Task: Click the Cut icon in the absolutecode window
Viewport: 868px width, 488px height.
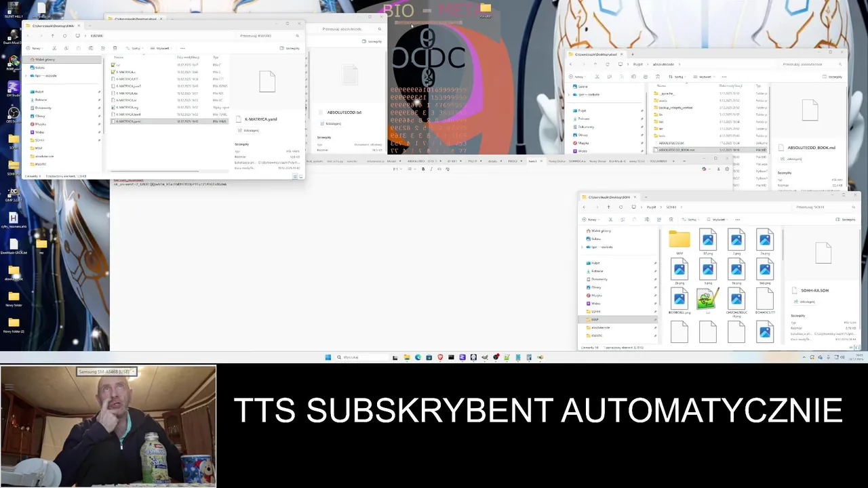Action: [597, 77]
